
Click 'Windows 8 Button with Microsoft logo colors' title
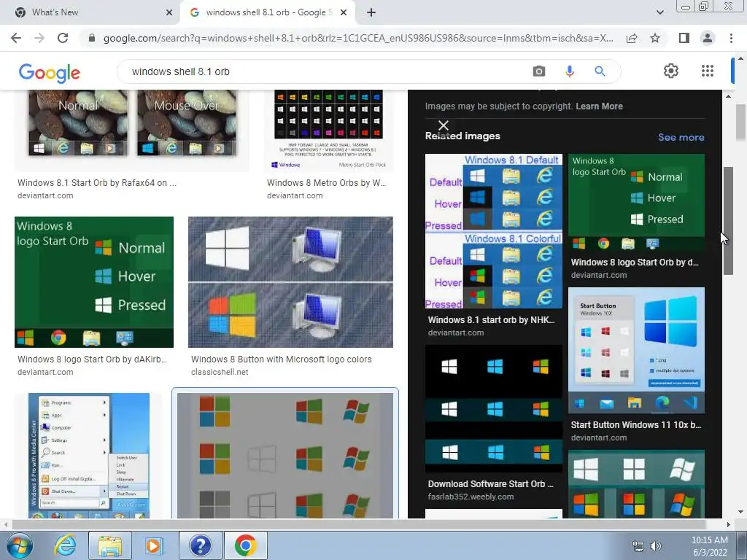point(281,359)
